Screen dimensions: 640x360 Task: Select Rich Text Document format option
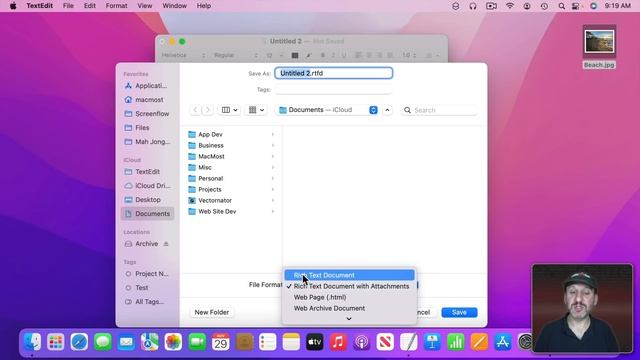[x=349, y=275]
